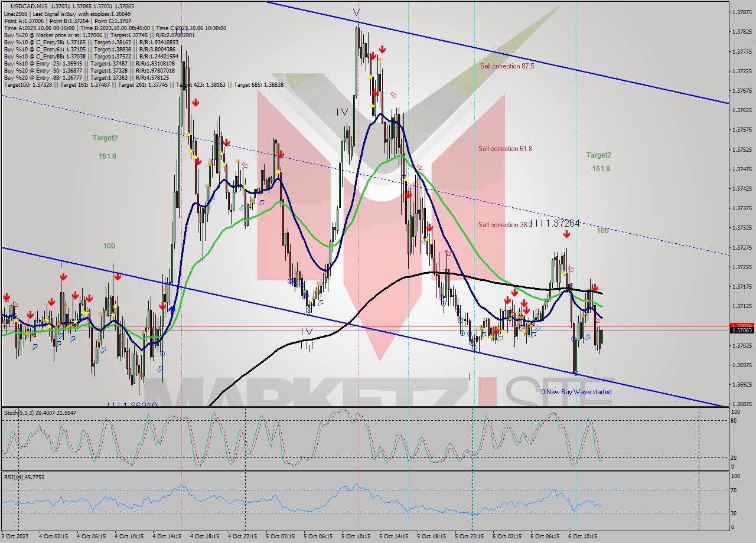Select the red sell arrow below "Sell correction 38.2"
The image size is (756, 543).
(x=566, y=235)
